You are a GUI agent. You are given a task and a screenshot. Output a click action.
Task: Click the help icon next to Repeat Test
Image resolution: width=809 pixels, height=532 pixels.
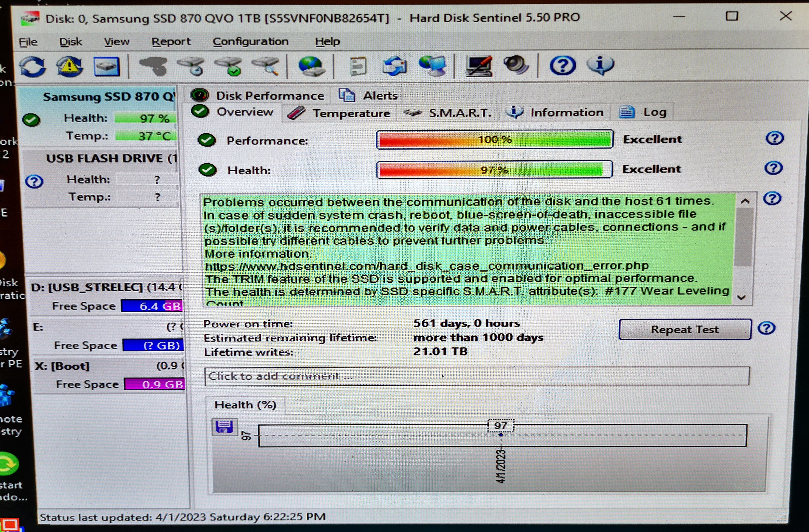pyautogui.click(x=766, y=328)
